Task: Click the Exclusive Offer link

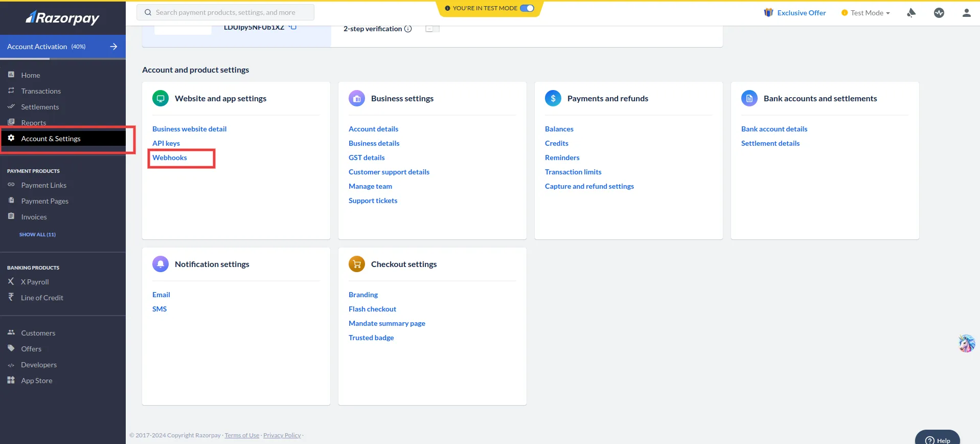Action: [x=801, y=13]
